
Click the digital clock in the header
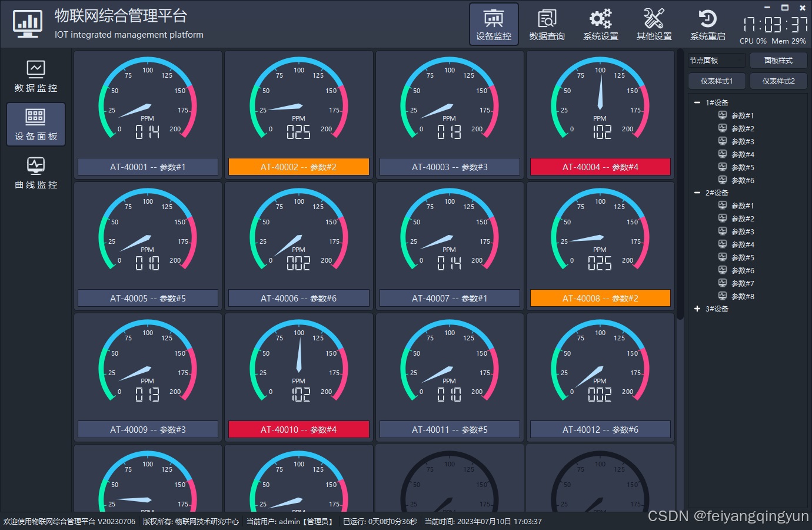775,24
